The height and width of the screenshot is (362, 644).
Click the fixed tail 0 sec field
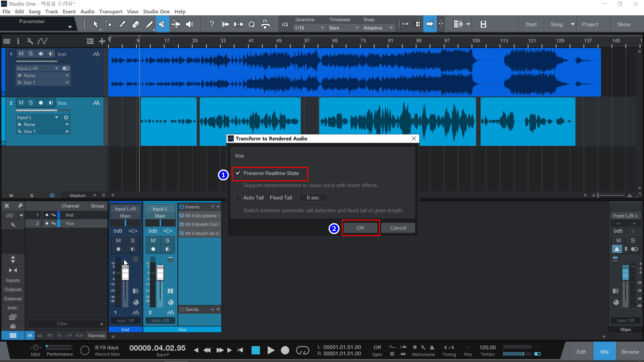(313, 198)
